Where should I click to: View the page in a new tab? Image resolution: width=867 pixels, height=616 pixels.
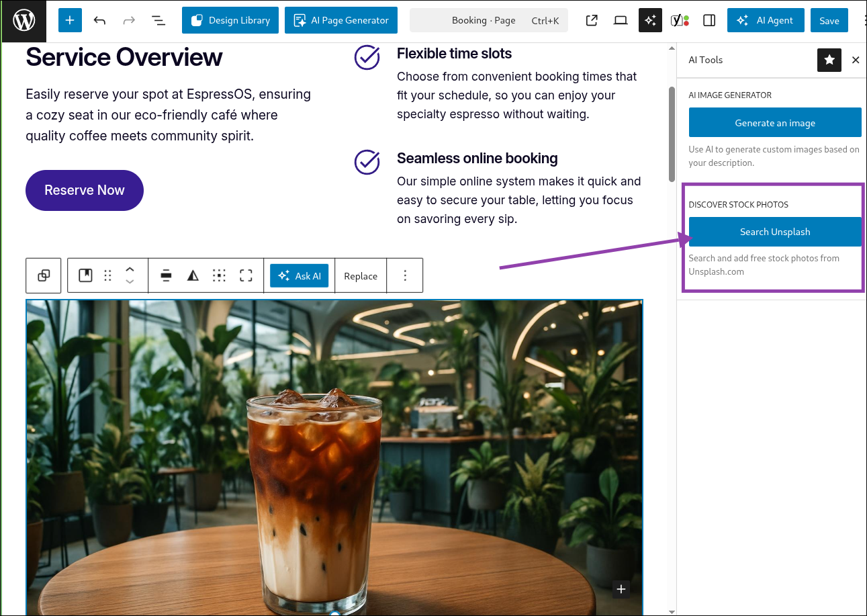(592, 20)
